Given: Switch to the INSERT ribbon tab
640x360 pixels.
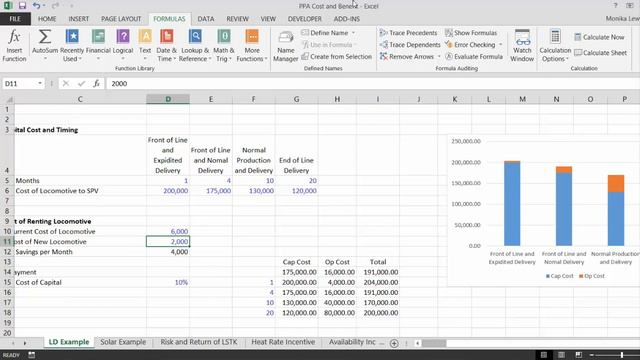Looking at the screenshot, I should pyautogui.click(x=79, y=19).
